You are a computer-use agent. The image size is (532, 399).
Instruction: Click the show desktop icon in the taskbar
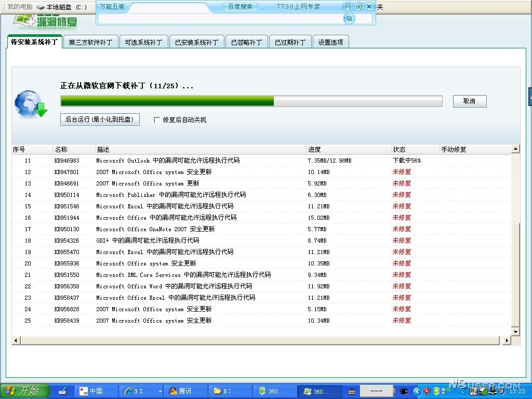click(62, 391)
